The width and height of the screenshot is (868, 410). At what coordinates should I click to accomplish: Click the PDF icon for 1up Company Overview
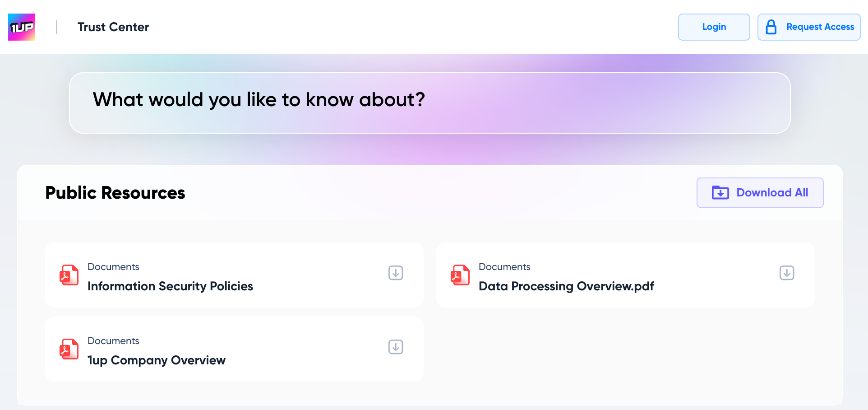(69, 349)
